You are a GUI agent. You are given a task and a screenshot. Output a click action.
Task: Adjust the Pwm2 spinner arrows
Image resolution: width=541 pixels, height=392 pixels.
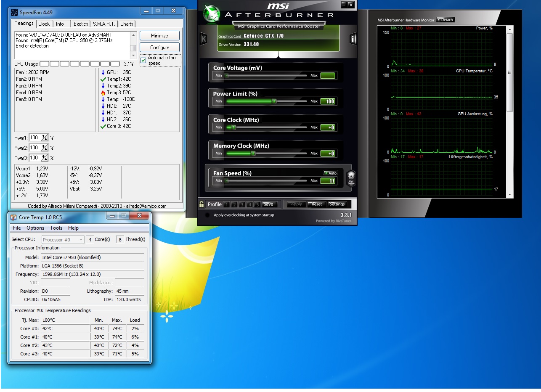coord(45,148)
